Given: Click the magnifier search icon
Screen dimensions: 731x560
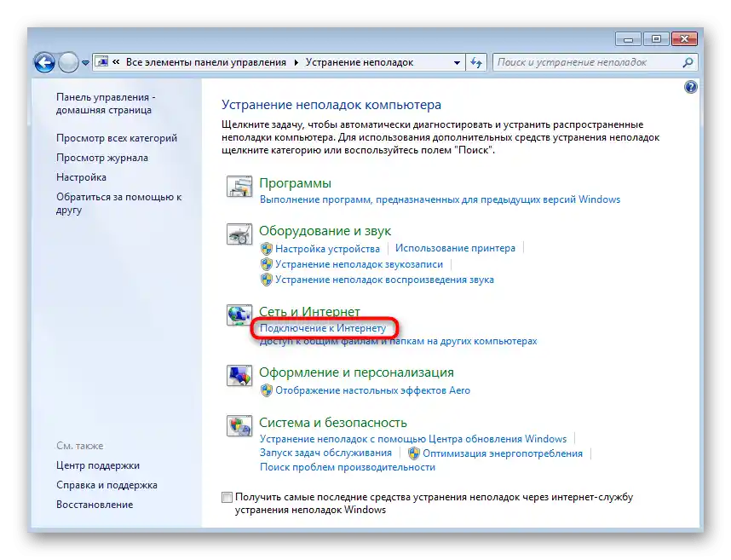Looking at the screenshot, I should pyautogui.click(x=688, y=62).
